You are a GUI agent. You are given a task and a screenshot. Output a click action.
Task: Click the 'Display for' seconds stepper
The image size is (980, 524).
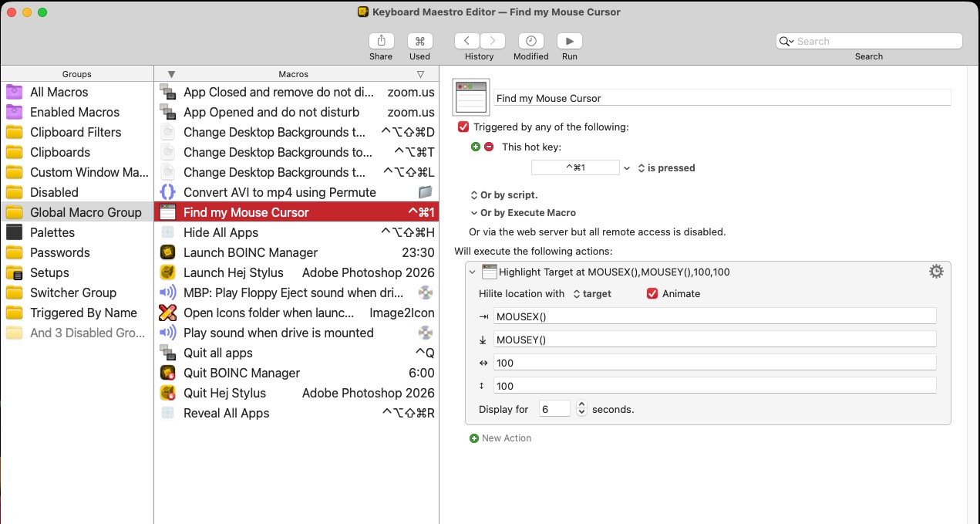pos(581,409)
